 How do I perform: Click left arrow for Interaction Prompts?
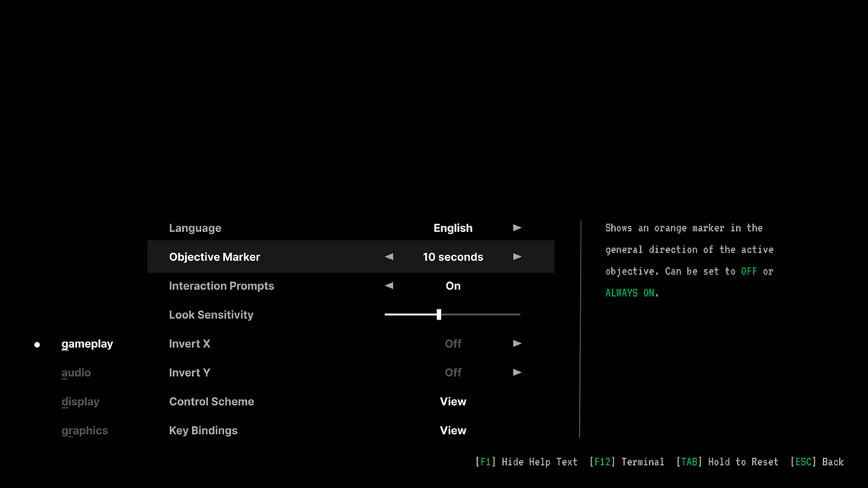389,285
